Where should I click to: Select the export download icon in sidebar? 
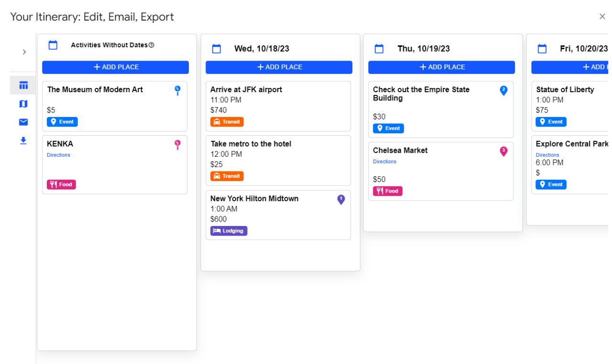(x=23, y=140)
